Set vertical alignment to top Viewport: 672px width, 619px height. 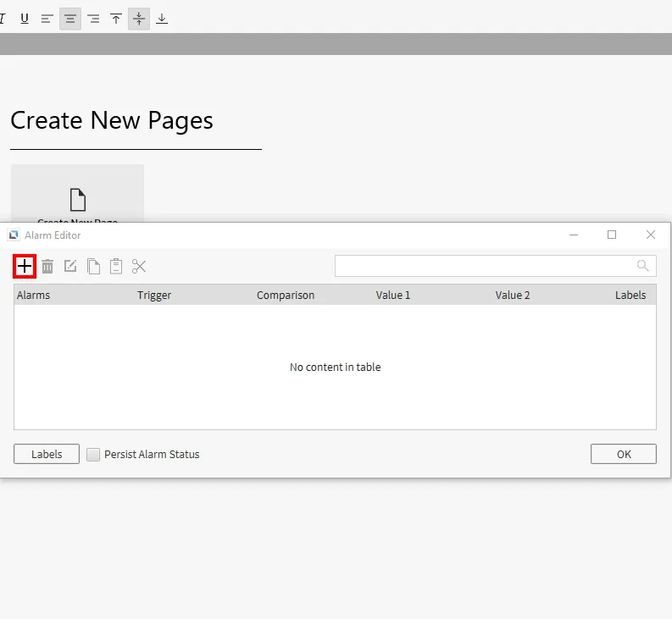pyautogui.click(x=116, y=19)
